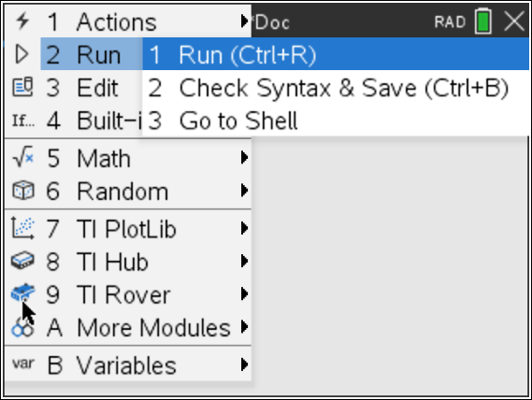Click the RAD angle mode indicator
Viewport: 532px width, 400px height.
click(x=450, y=22)
